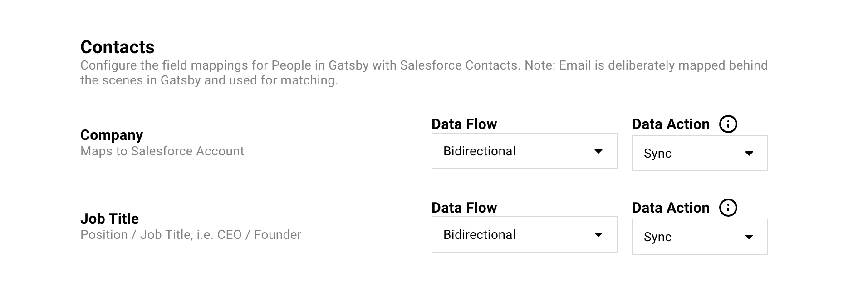The width and height of the screenshot is (868, 308).
Task: Select the Job Title field label
Action: click(109, 219)
